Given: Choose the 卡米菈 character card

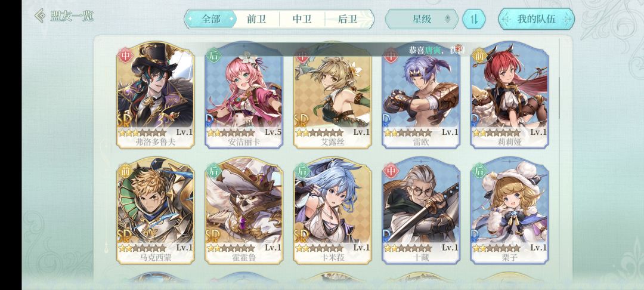Looking at the screenshot, I should point(333,210).
